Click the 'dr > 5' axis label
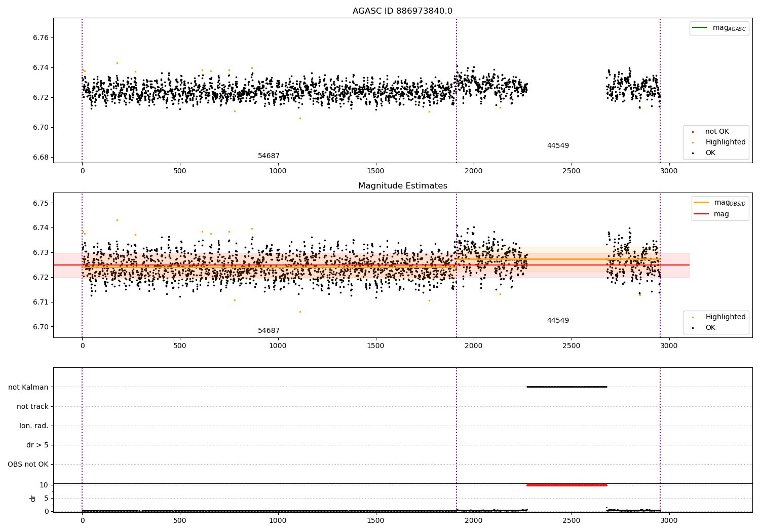Viewport: 760px width, 532px height. tap(37, 445)
